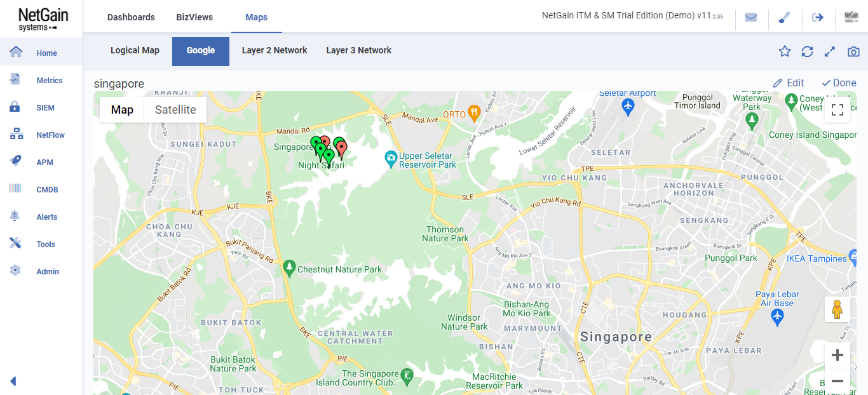
Task: Click 'Punggol Park' map label
Action: point(731,258)
